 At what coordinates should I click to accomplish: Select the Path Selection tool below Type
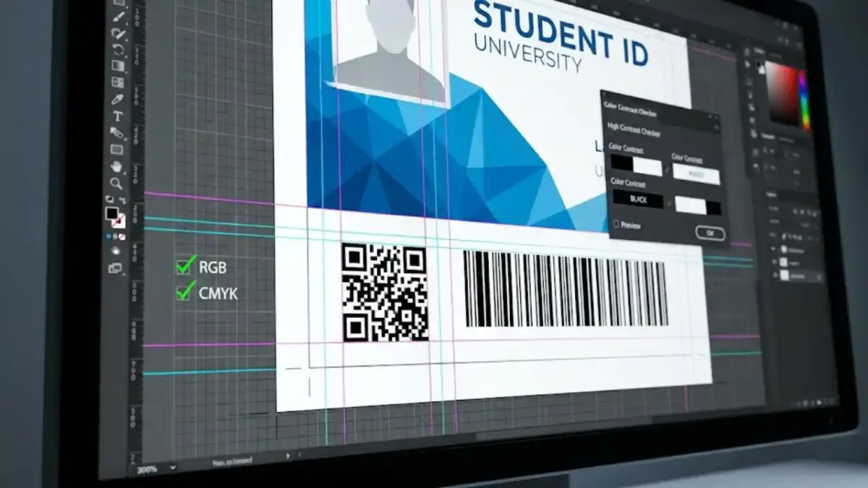coord(117,133)
